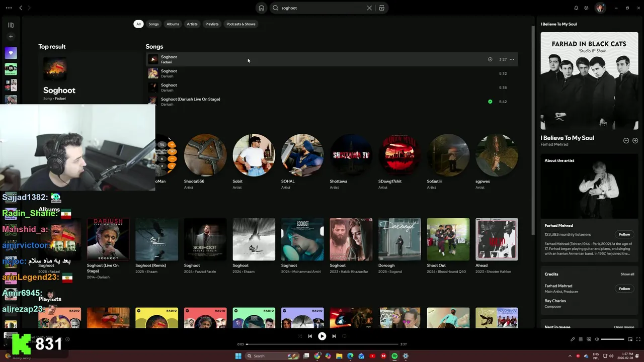Open SOHAL artist page

[x=302, y=162]
